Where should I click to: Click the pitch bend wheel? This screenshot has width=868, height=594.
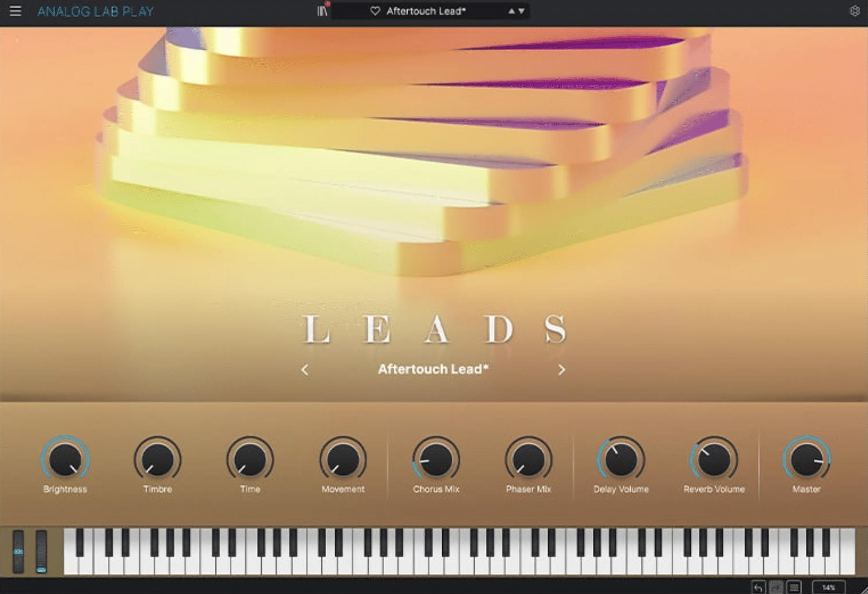coord(18,552)
